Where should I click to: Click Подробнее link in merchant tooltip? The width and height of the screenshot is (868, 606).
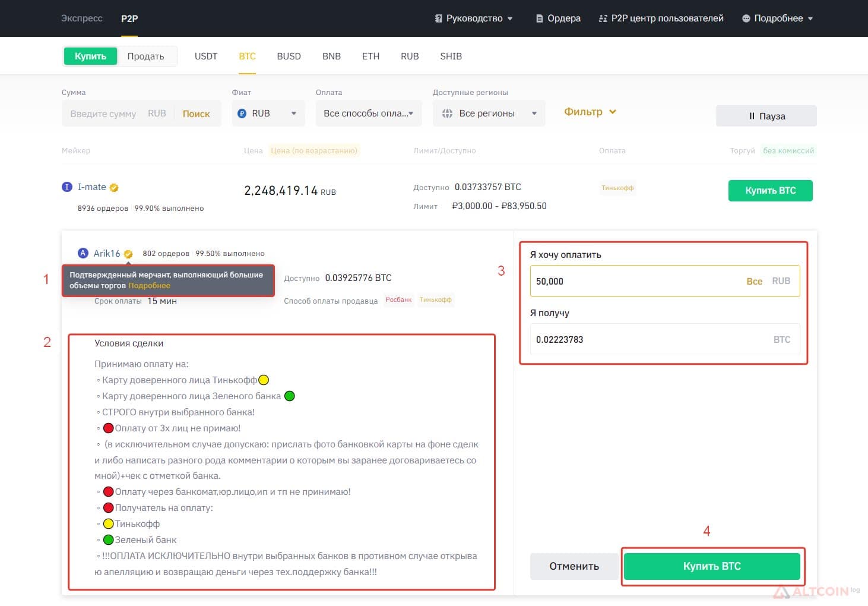[150, 286]
